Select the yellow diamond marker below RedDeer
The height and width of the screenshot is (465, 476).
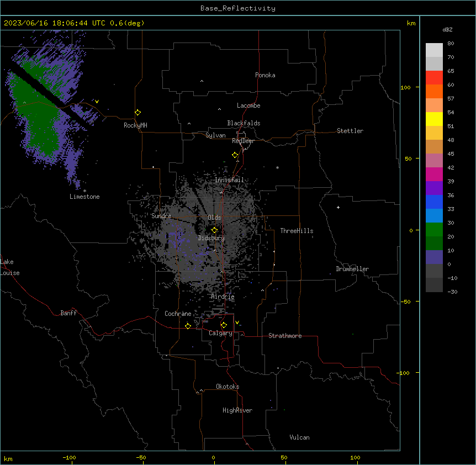click(235, 155)
